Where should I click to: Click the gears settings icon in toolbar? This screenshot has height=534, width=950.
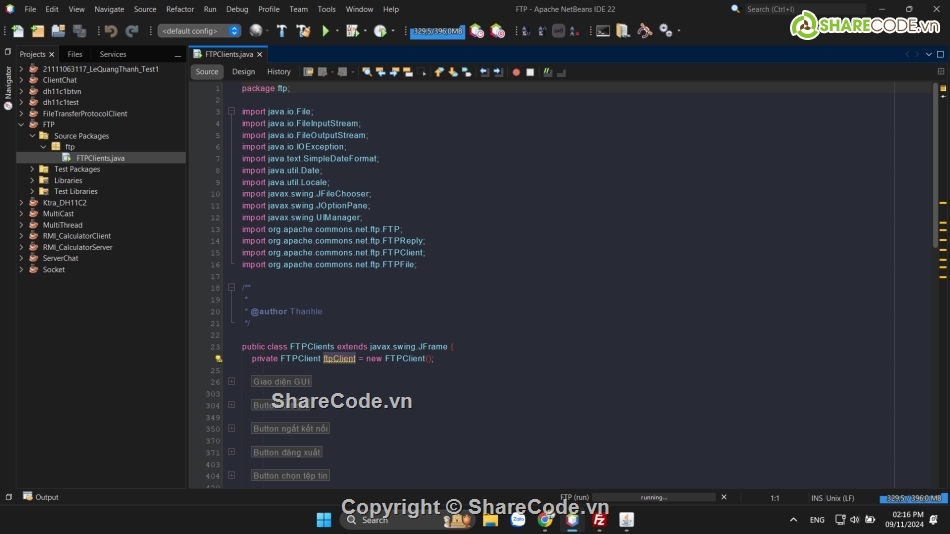(x=665, y=31)
